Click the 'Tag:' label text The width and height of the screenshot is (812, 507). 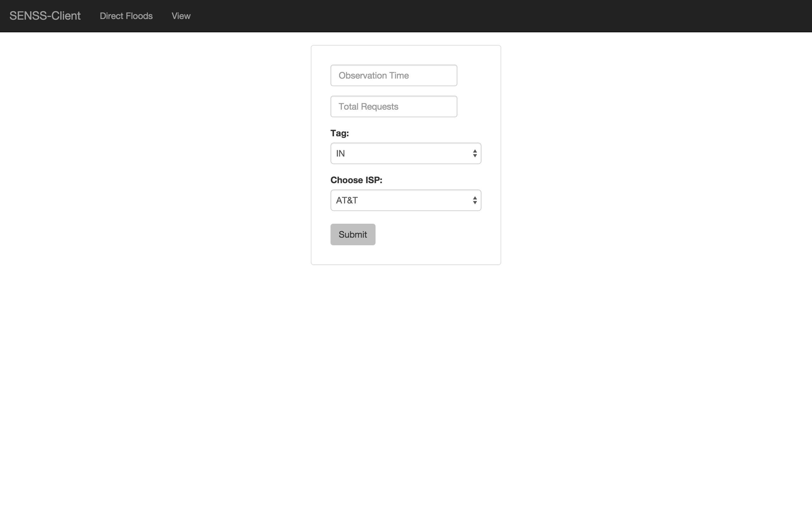pyautogui.click(x=340, y=133)
